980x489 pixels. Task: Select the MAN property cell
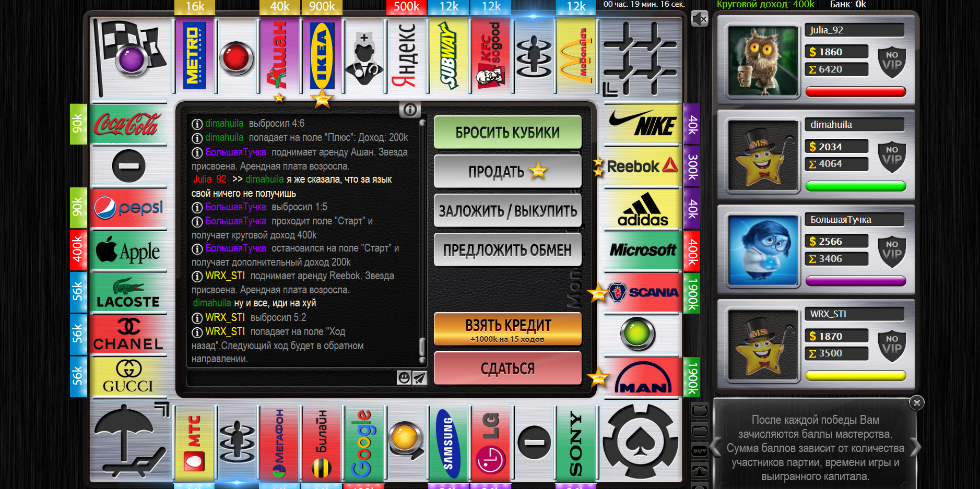(x=643, y=377)
